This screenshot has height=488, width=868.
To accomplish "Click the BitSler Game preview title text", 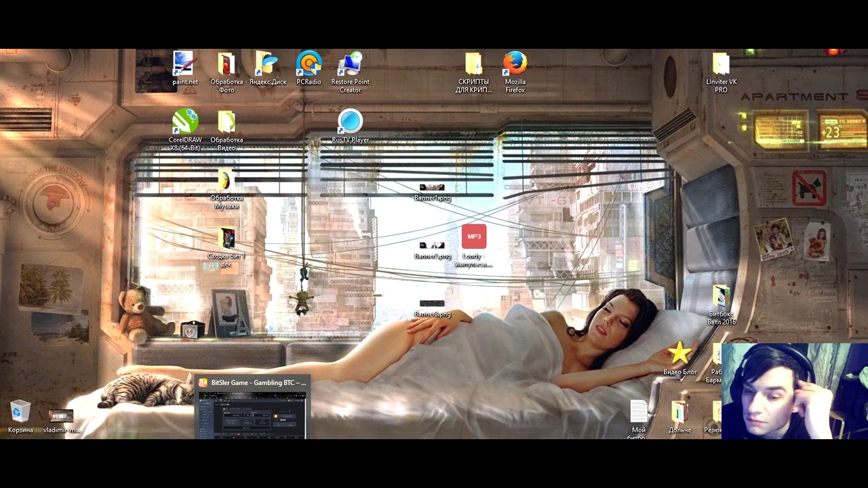I will [x=258, y=383].
